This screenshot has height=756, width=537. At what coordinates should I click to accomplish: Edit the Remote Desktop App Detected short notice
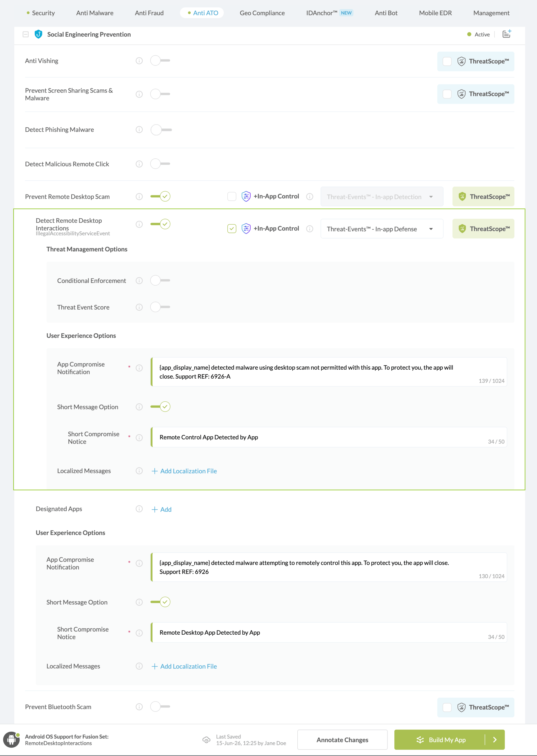[x=329, y=633]
